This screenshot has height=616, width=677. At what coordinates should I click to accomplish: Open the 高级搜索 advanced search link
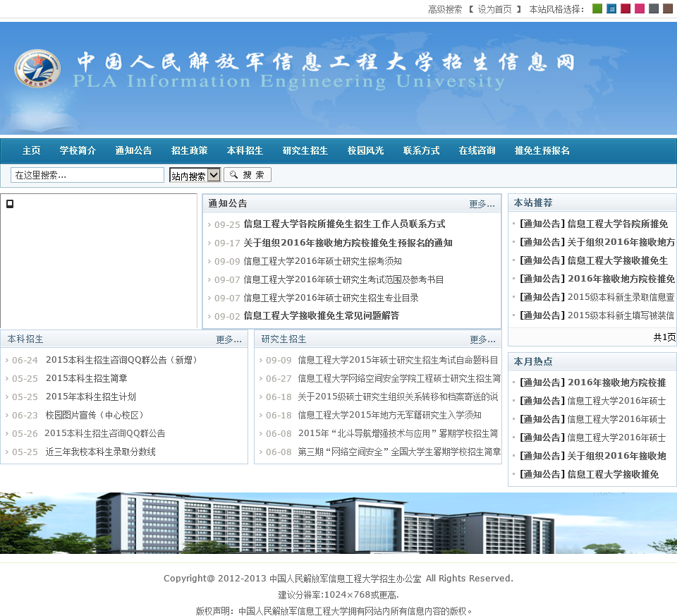tap(445, 9)
